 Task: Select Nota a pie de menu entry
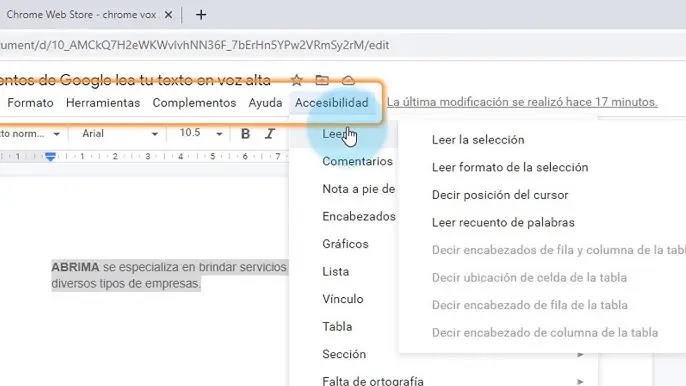[359, 189]
